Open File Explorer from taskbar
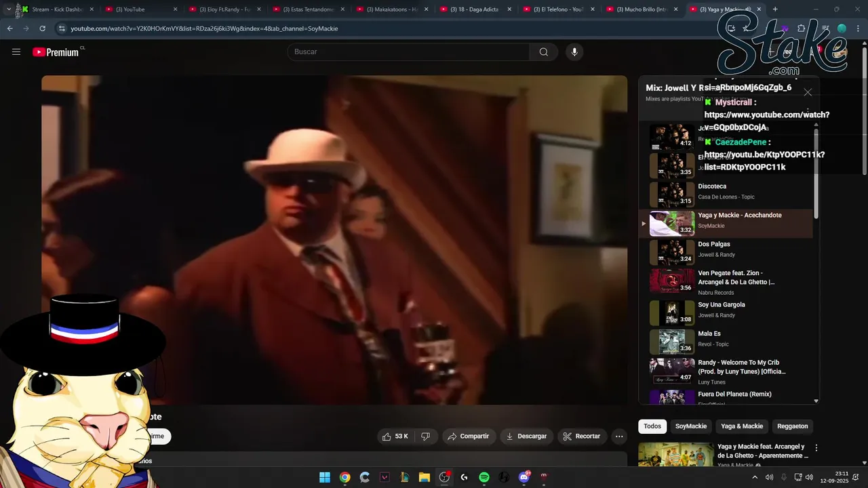The width and height of the screenshot is (868, 488). click(x=425, y=477)
